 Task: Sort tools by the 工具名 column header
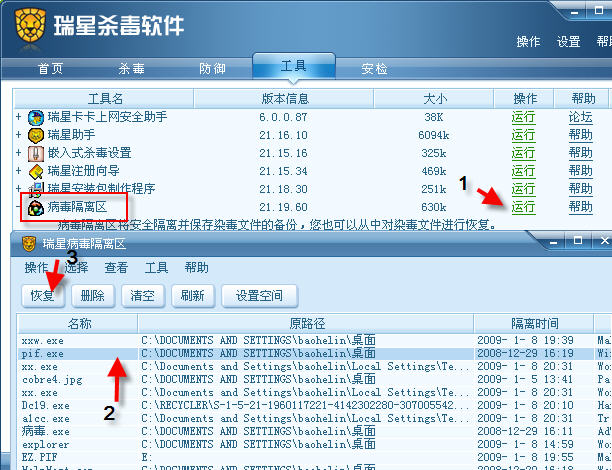(x=104, y=99)
